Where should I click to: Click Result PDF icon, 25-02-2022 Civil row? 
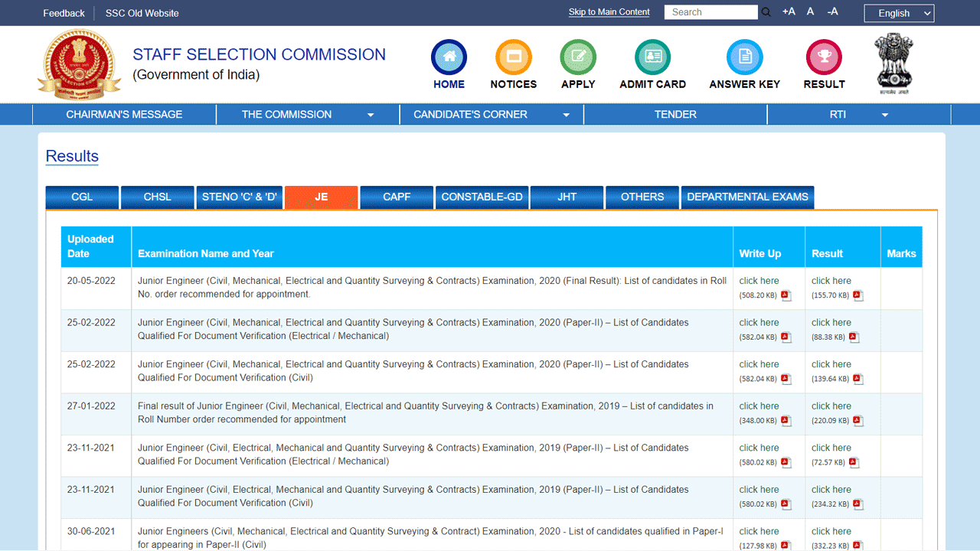(857, 379)
